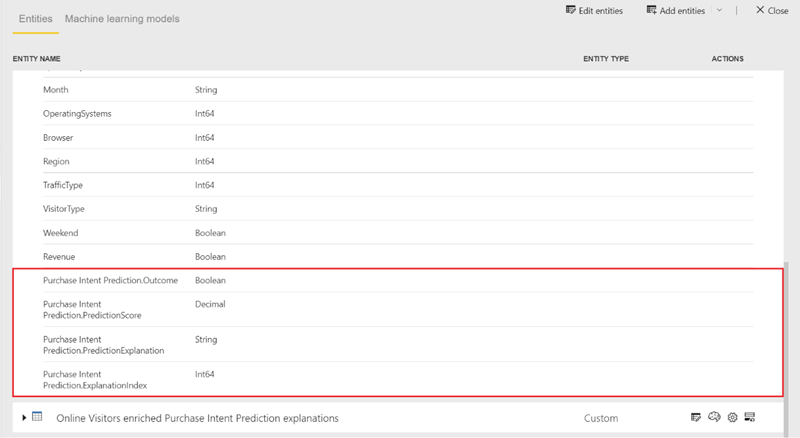The image size is (800, 438).
Task: Click the ENTITY TYPE column header
Action: coord(606,59)
